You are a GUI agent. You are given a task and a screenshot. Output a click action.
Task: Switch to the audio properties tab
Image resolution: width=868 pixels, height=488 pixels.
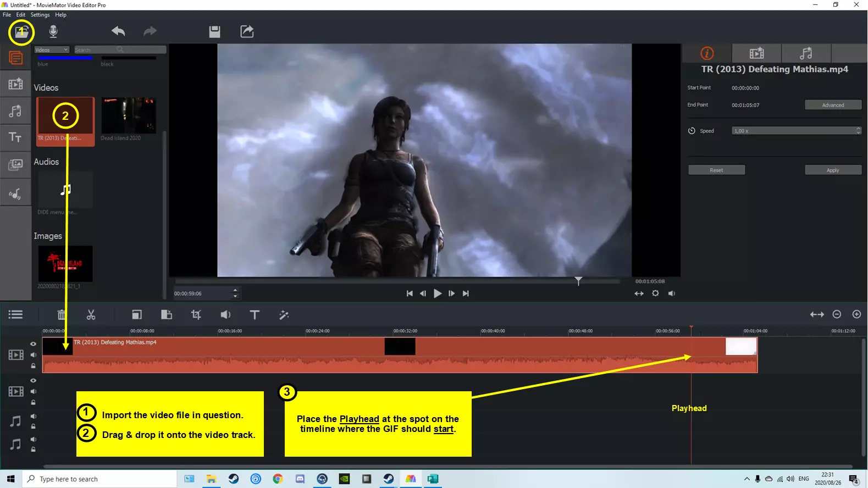point(806,53)
